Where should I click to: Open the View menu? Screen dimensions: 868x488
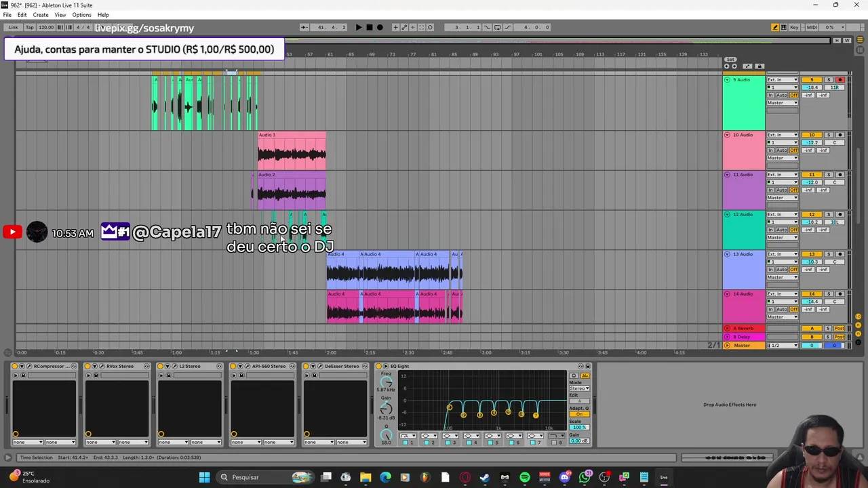pyautogui.click(x=60, y=15)
